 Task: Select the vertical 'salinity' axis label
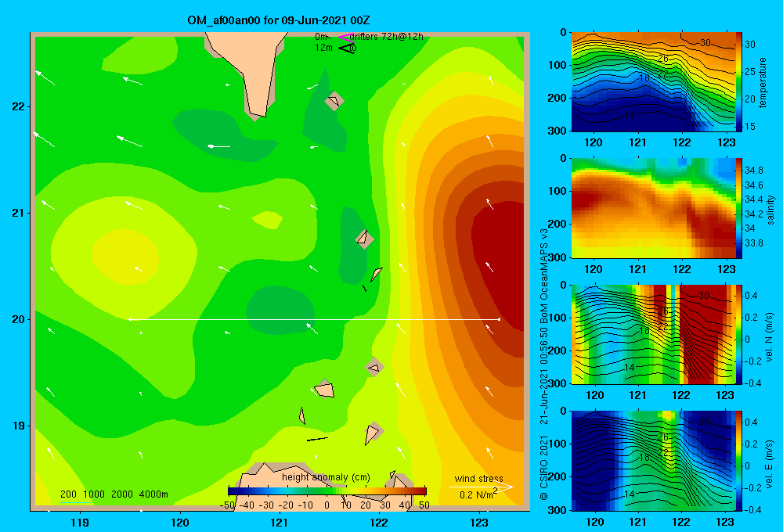(x=770, y=210)
